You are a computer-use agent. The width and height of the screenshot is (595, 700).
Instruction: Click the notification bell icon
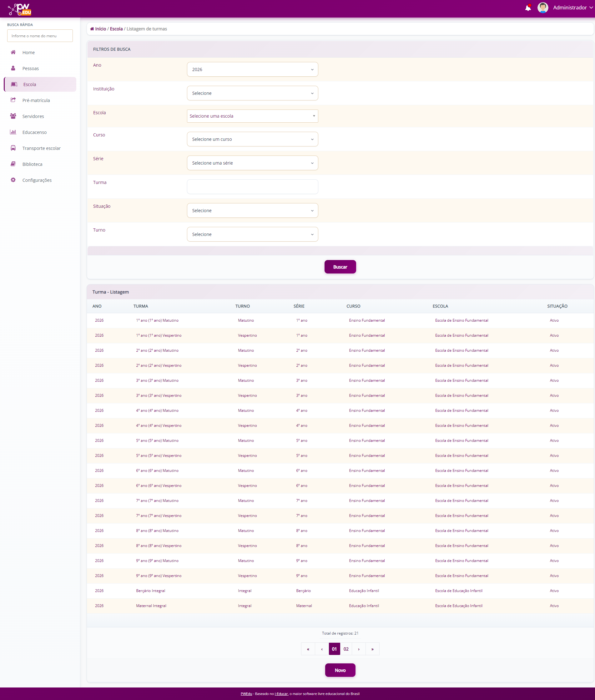[527, 8]
